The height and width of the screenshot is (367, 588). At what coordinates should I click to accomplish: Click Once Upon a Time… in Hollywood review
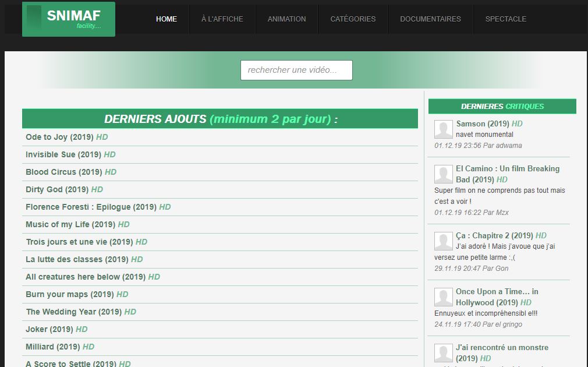click(497, 297)
